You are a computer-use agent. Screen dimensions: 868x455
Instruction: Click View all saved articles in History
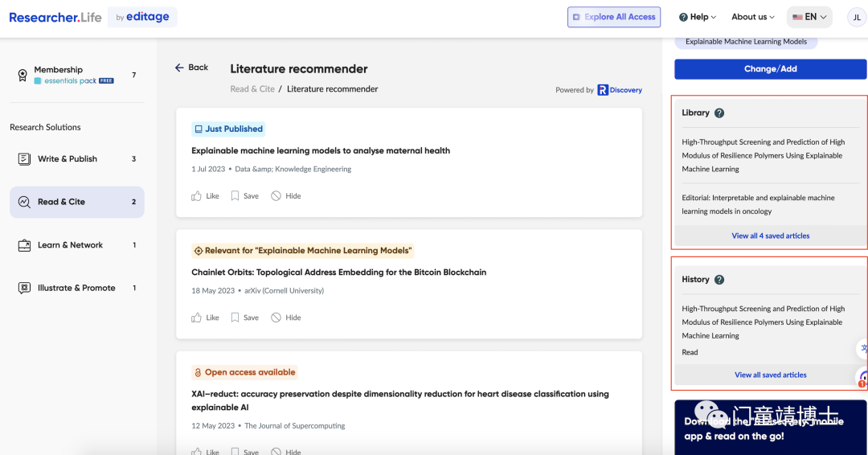point(770,375)
